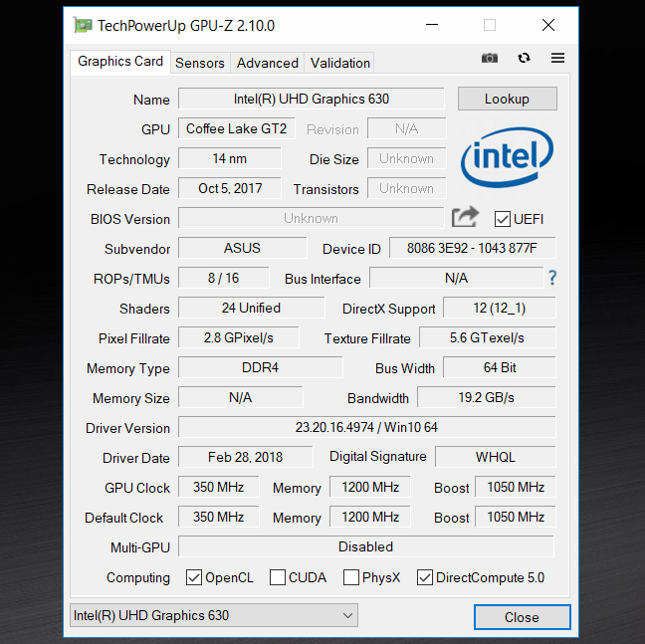
Task: Click the Default Clock row Boost 1050 MHz field
Action: 516,517
